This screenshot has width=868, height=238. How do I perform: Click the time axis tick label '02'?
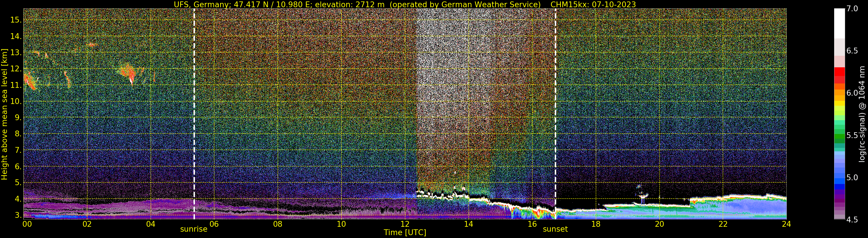tap(87, 224)
